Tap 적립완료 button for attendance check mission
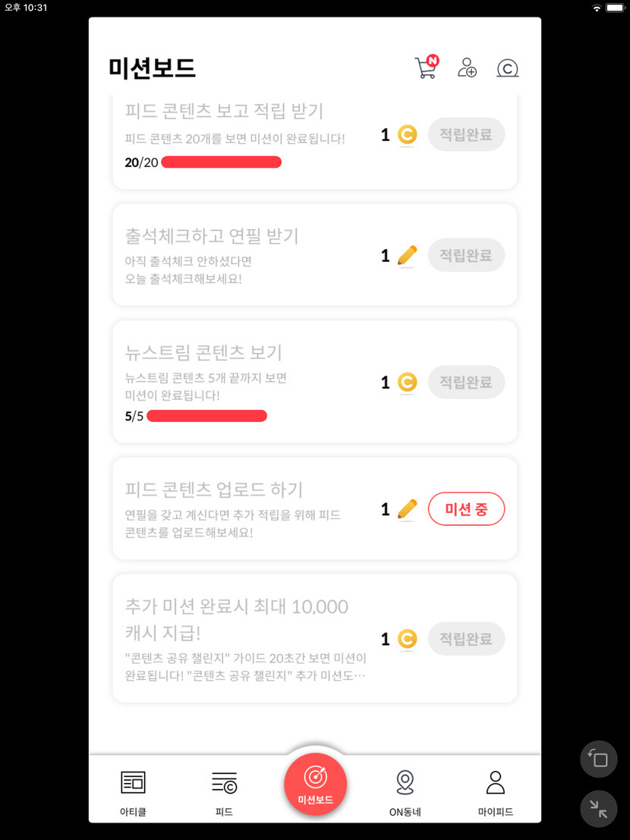 tap(466, 256)
